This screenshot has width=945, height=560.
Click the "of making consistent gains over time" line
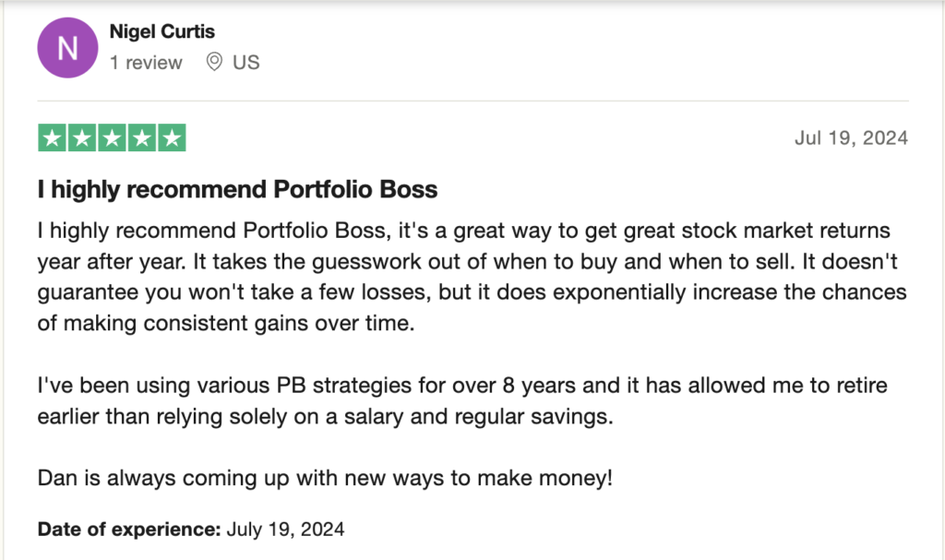[x=226, y=323]
